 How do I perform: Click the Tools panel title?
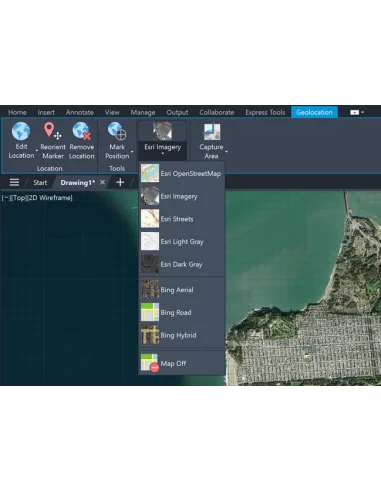(117, 168)
